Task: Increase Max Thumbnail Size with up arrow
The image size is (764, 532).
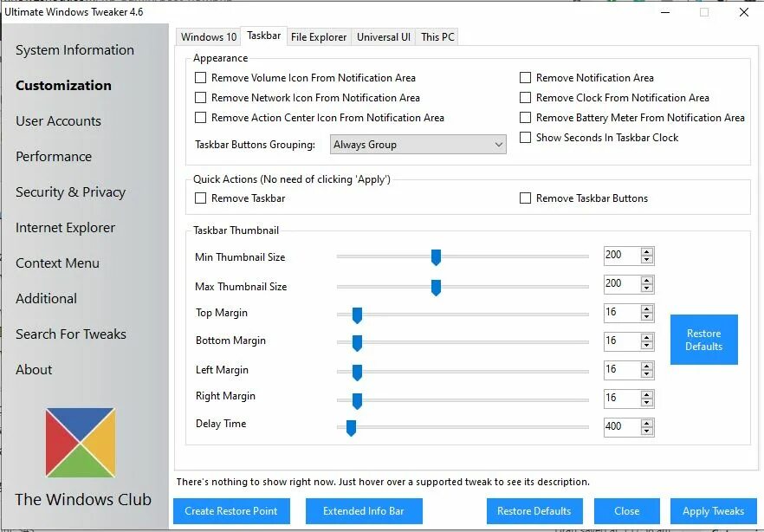Action: click(646, 280)
